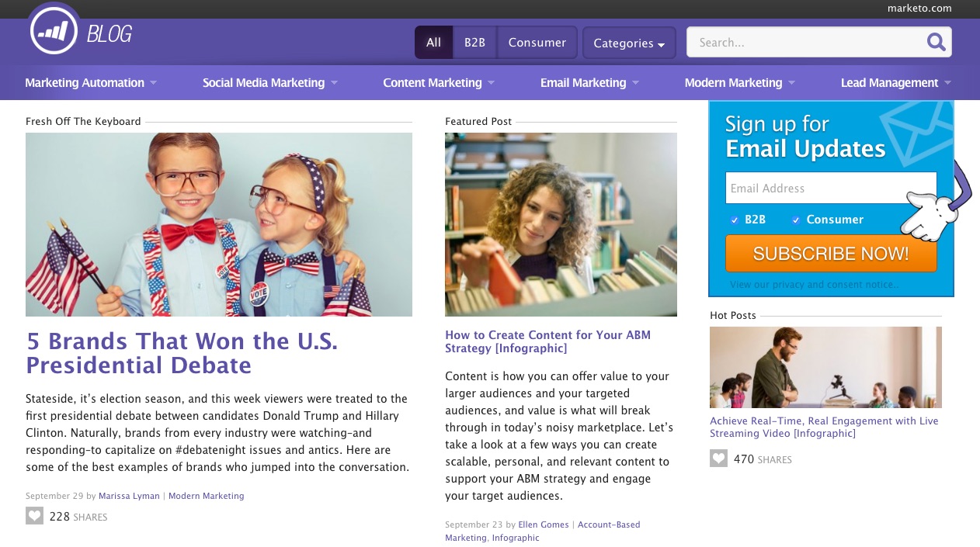Expand the Social Media Marketing menu

tap(269, 83)
